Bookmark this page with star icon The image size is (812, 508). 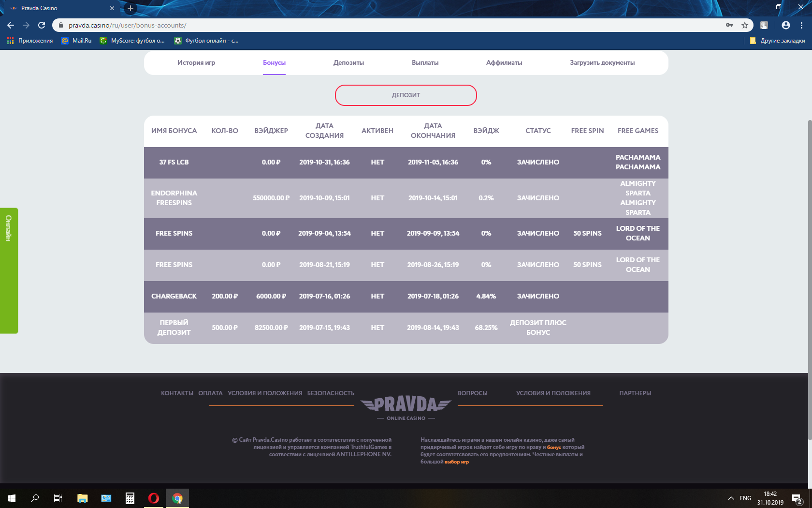coord(745,25)
